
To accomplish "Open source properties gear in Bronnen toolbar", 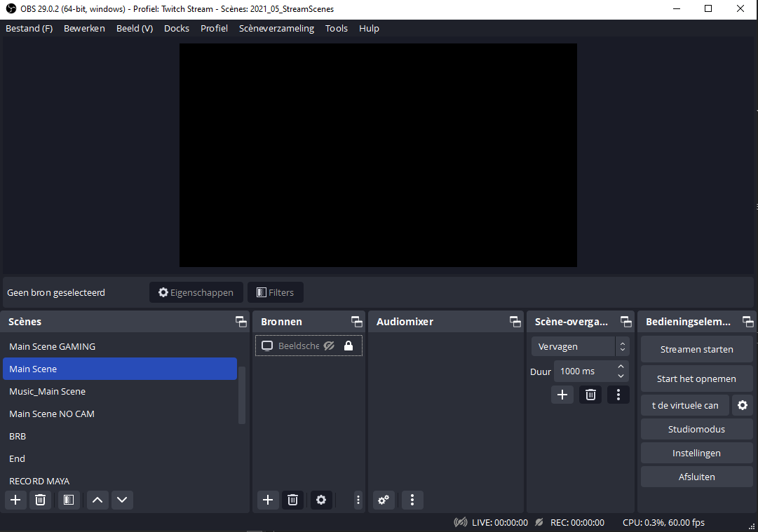I will [x=321, y=500].
